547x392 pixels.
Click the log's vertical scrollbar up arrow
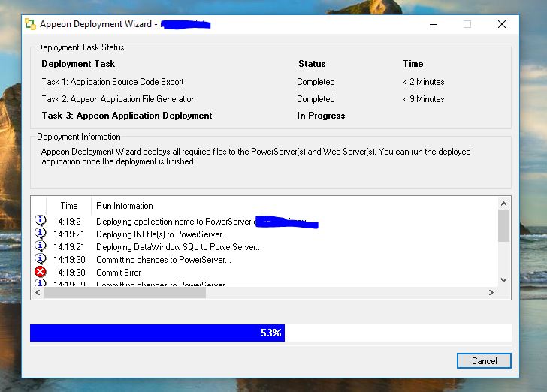point(503,204)
